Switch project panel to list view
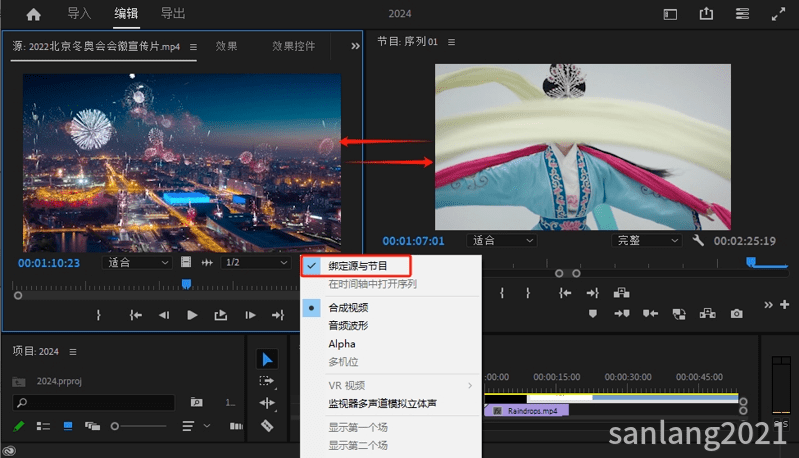The image size is (799, 458). (x=43, y=426)
